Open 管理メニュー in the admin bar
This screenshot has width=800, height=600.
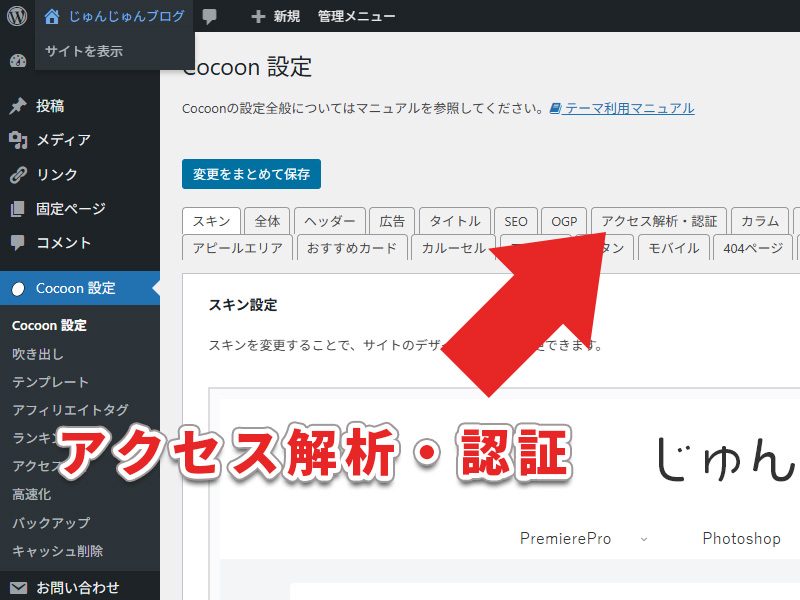(356, 16)
